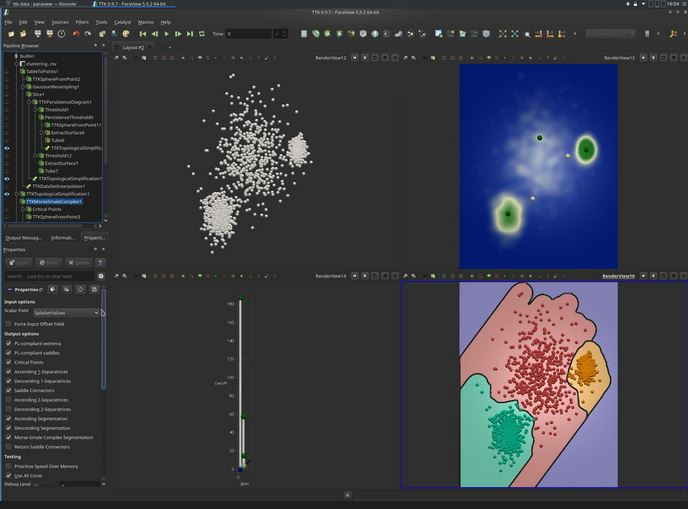The width and height of the screenshot is (688, 509).
Task: Jump to first frame icon
Action: click(x=142, y=34)
